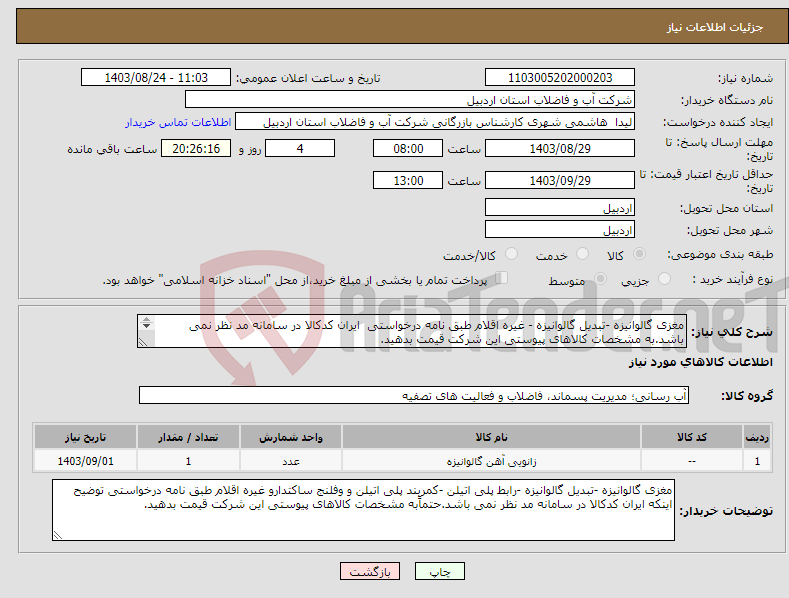This screenshot has height=598, width=789.
Task: Click the چاپ (print) button
Action: 439,571
